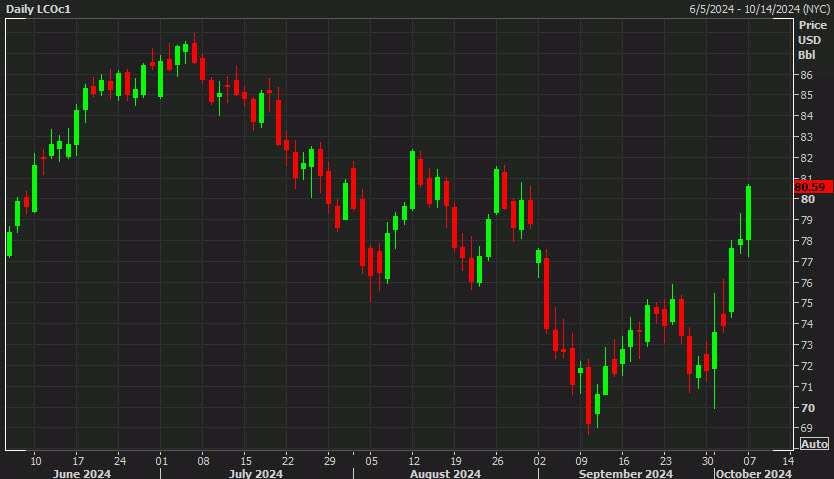Click the July 2024 month label
This screenshot has height=479, width=834.
tap(255, 474)
